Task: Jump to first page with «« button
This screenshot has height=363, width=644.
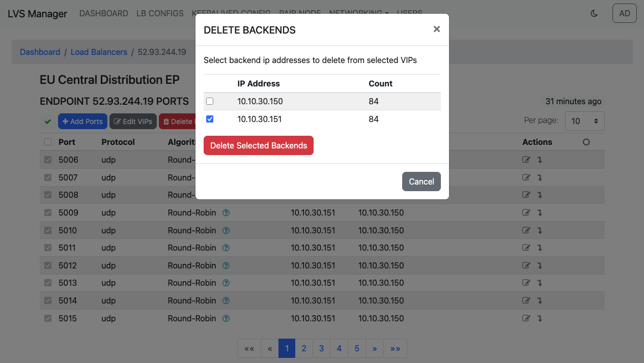Action: point(249,348)
